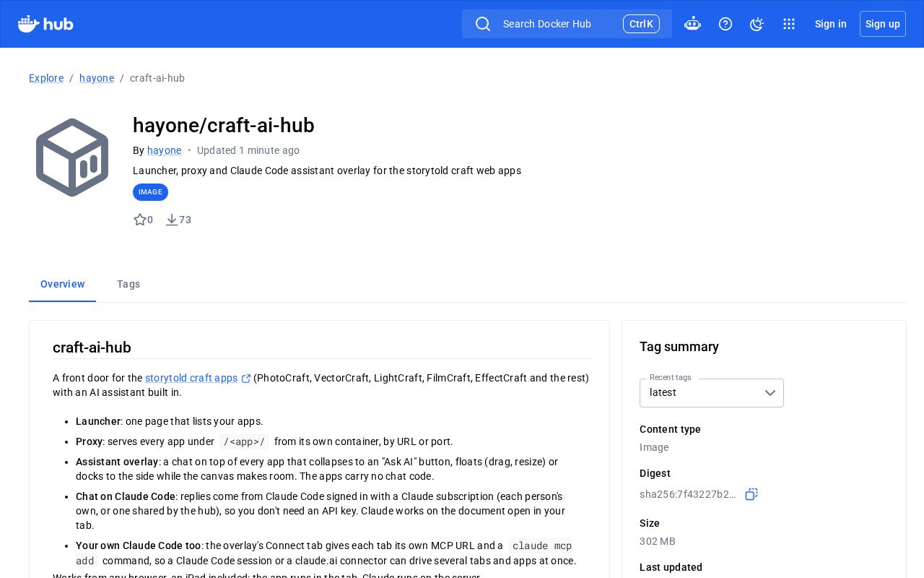The image size is (924, 578).
Task: Click the Ctrl K shortcut badge
Action: (x=641, y=24)
